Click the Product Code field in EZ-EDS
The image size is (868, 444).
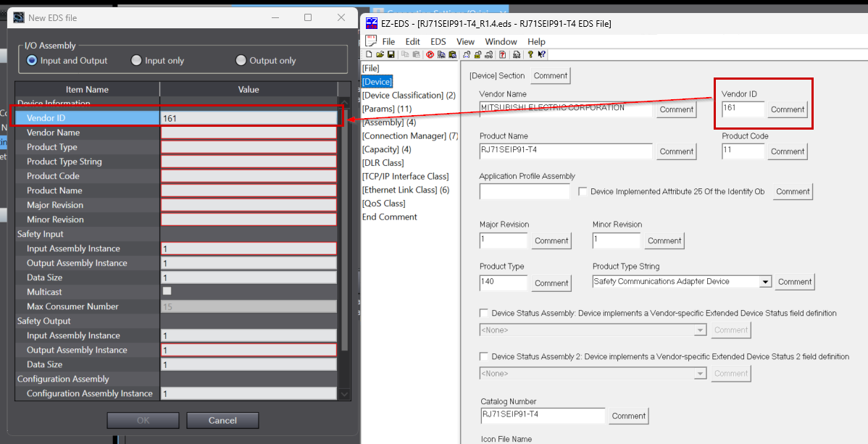point(743,151)
